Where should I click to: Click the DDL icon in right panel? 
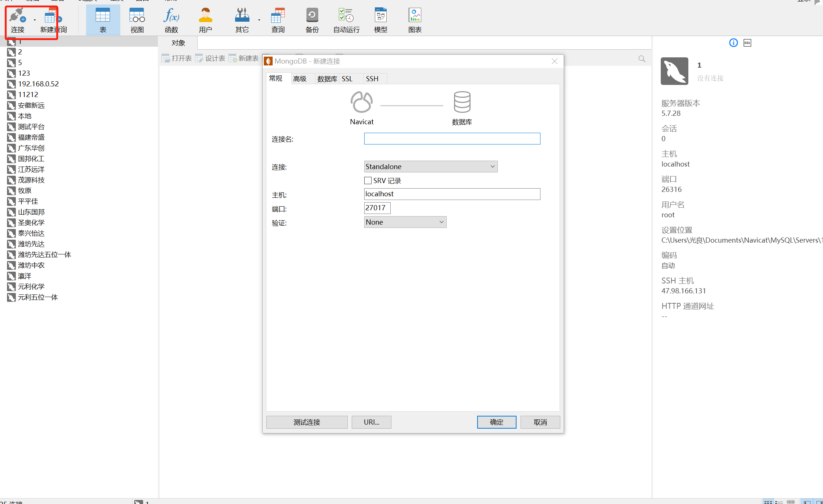click(748, 43)
